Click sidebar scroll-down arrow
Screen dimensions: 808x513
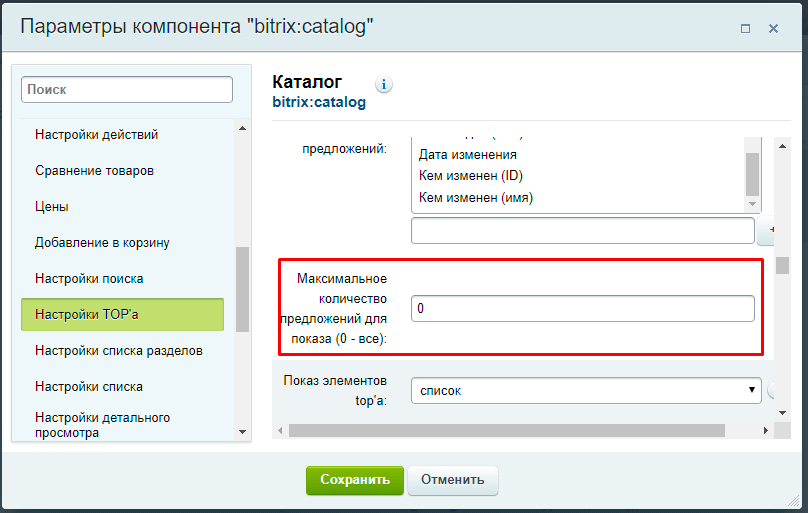point(242,431)
